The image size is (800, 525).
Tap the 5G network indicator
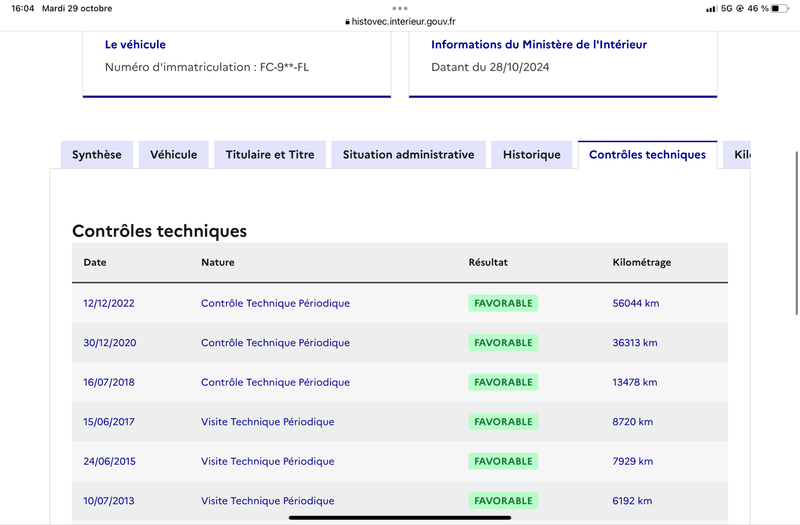(x=727, y=9)
